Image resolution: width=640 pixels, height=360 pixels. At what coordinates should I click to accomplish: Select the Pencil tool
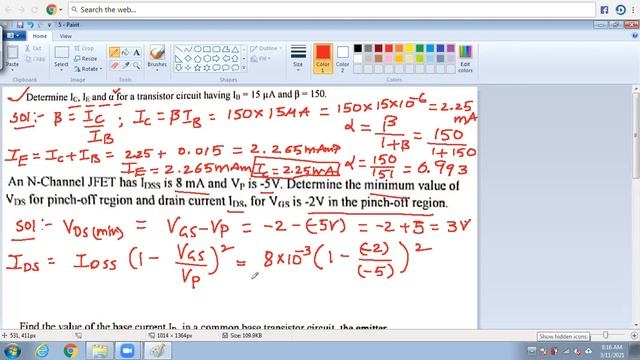tap(114, 52)
